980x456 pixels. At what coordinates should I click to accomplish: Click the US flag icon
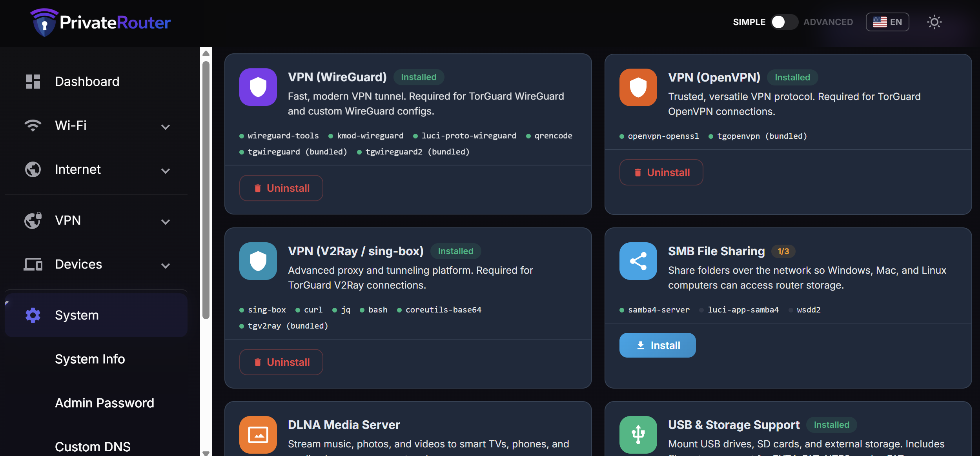(880, 22)
